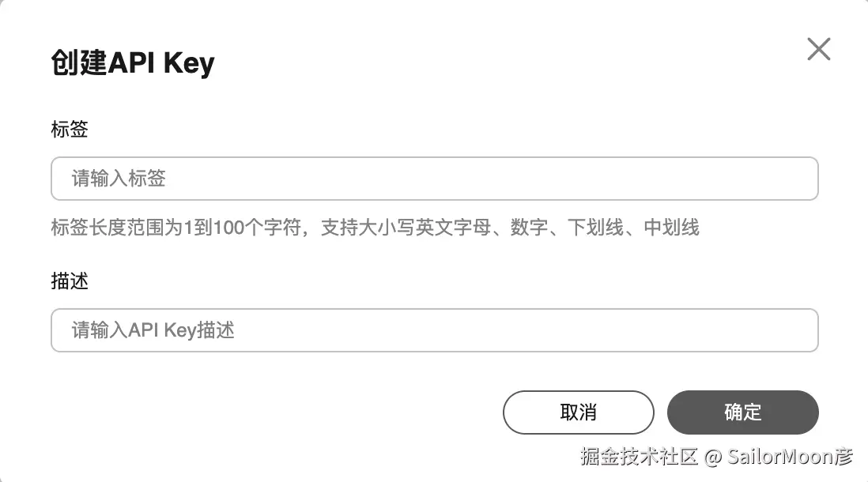This screenshot has width=868, height=482.
Task: Click the 请输入标签 placeholder text
Action: [119, 179]
